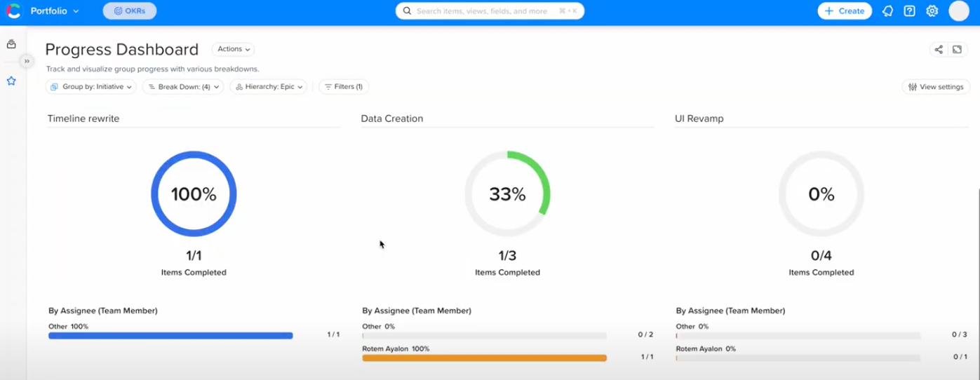The height and width of the screenshot is (380, 980).
Task: Open the settings gear icon
Action: click(x=932, y=11)
